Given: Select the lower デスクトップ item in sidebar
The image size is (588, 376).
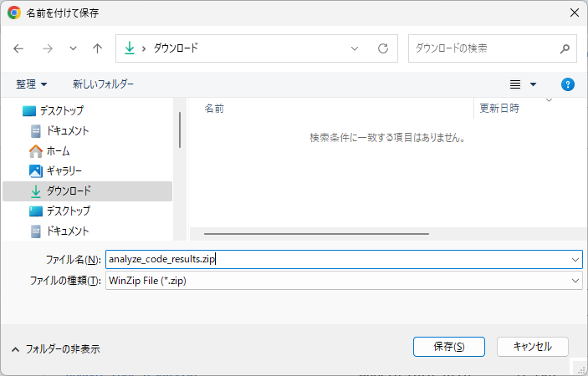Looking at the screenshot, I should (x=60, y=211).
